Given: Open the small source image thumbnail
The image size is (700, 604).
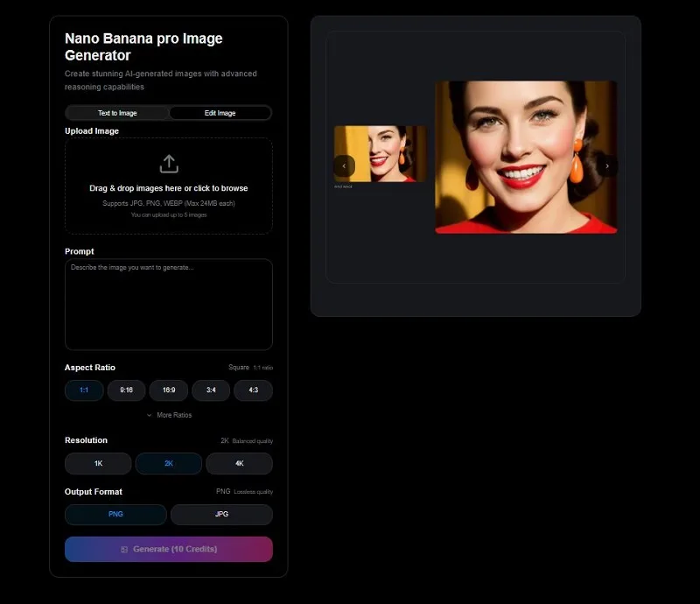Looking at the screenshot, I should pyautogui.click(x=381, y=154).
